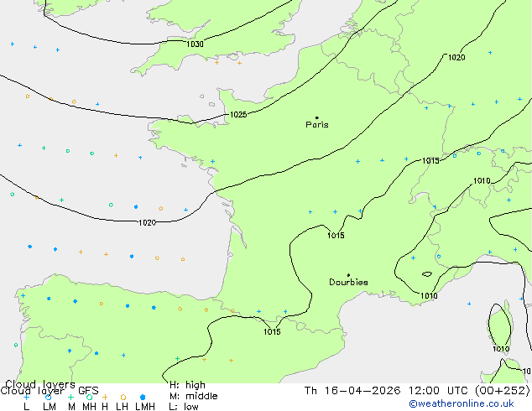Click the filled blue legend symbol above LMH
The height and width of the screenshot is (411, 532).
coord(143,397)
